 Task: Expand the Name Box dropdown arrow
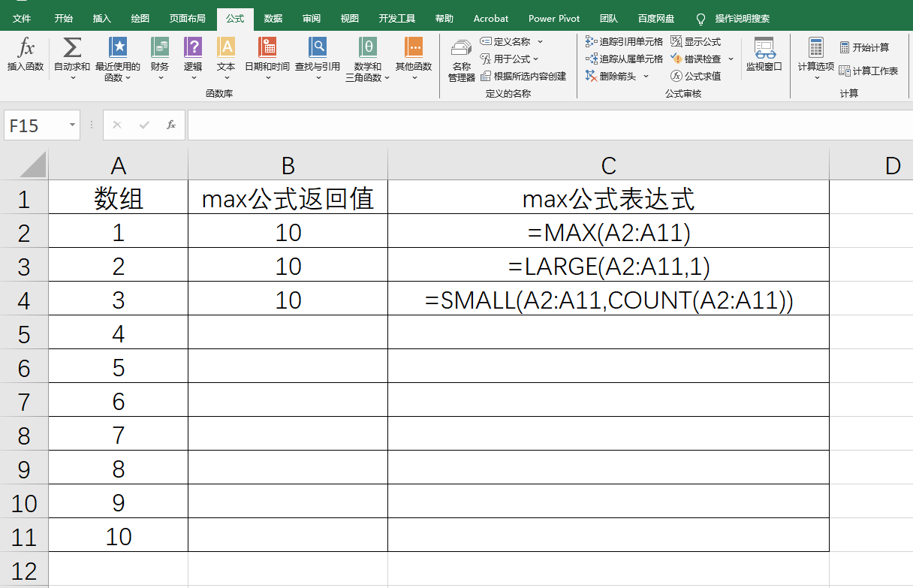72,125
